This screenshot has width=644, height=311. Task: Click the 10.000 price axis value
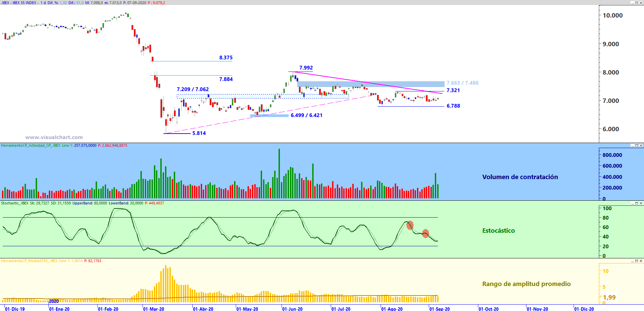click(x=613, y=16)
